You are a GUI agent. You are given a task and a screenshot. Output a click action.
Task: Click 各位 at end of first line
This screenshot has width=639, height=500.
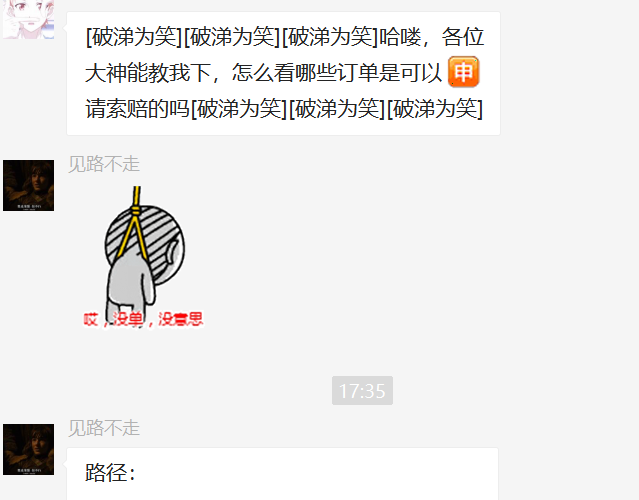[463, 37]
